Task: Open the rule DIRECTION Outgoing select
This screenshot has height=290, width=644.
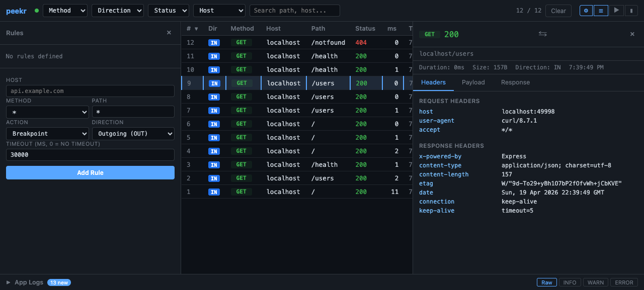Action: click(133, 134)
